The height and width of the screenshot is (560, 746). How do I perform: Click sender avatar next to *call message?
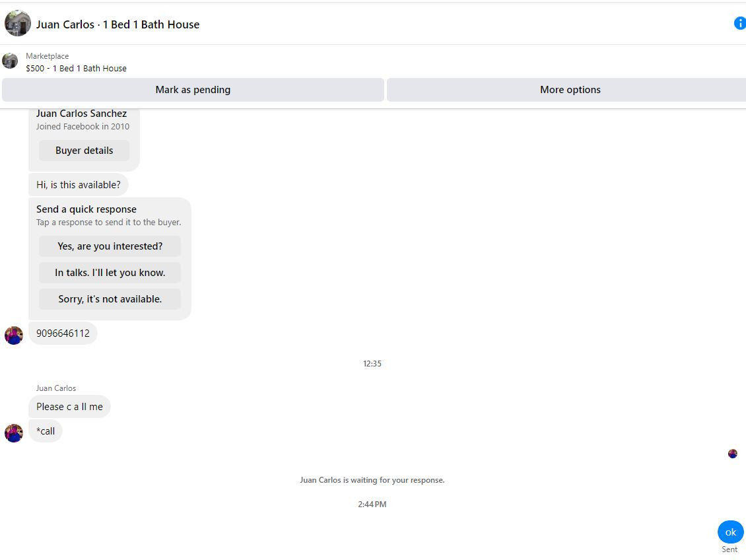coord(14,433)
